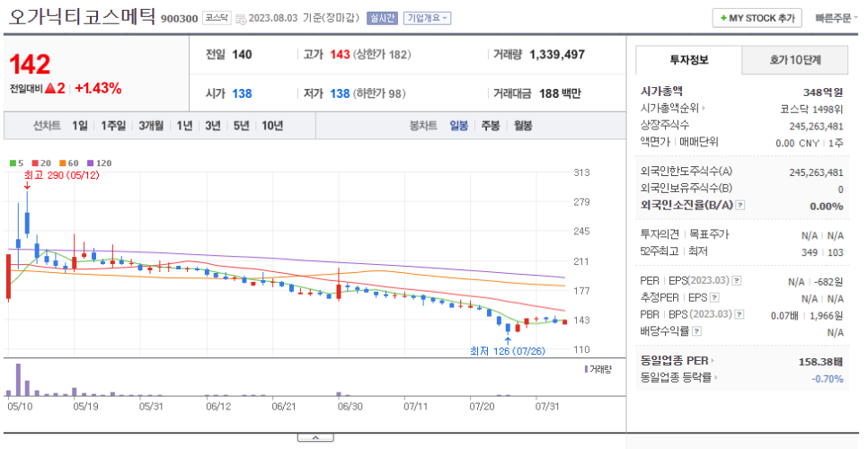Click the blue arrow above 최저 126
The height and width of the screenshot is (449, 868).
point(508,340)
